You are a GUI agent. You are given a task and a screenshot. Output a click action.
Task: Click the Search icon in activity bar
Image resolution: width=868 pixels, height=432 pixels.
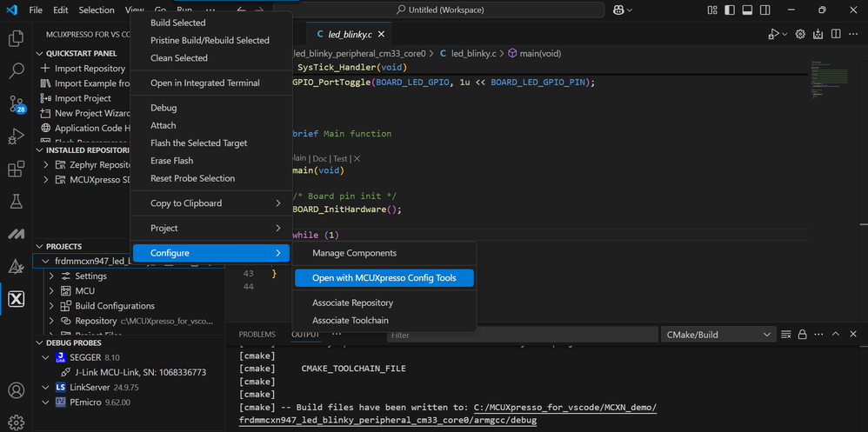(16, 71)
